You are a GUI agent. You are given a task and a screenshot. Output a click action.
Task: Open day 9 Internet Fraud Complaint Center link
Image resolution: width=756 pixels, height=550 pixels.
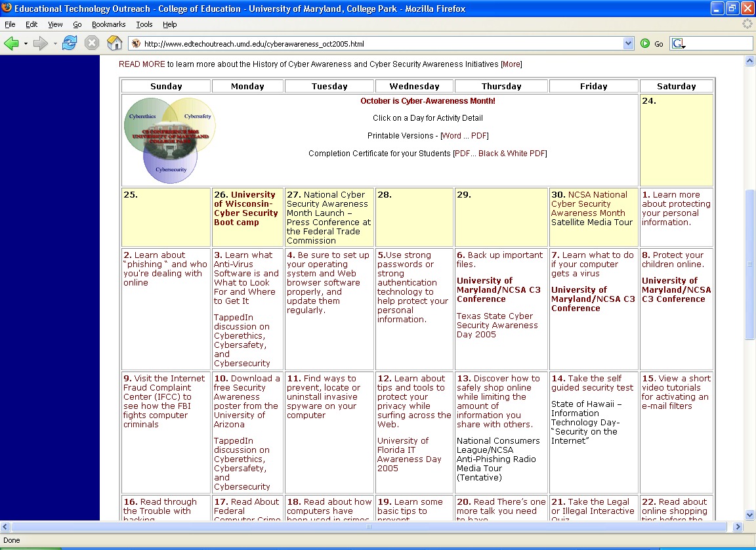(x=164, y=401)
